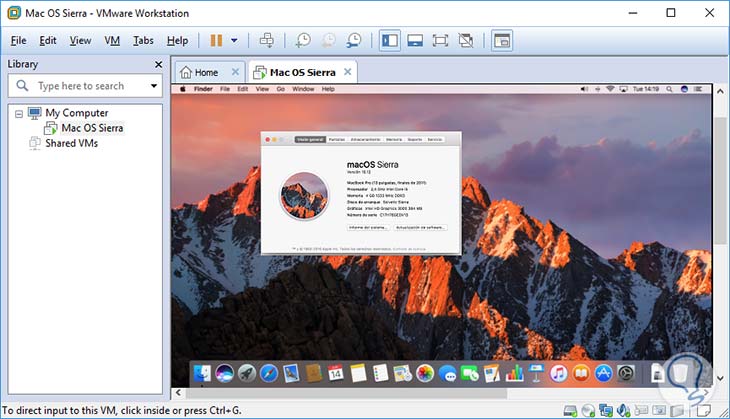The width and height of the screenshot is (730, 419).
Task: Close the About This Mac window
Action: click(268, 139)
